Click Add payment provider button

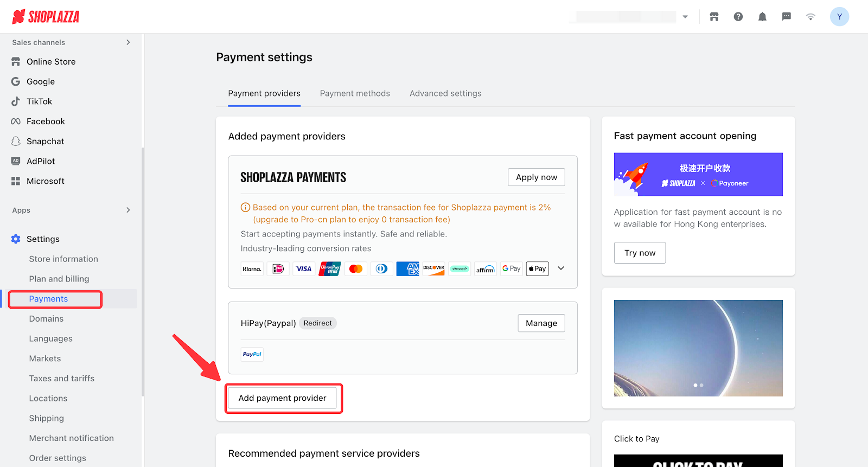click(283, 398)
